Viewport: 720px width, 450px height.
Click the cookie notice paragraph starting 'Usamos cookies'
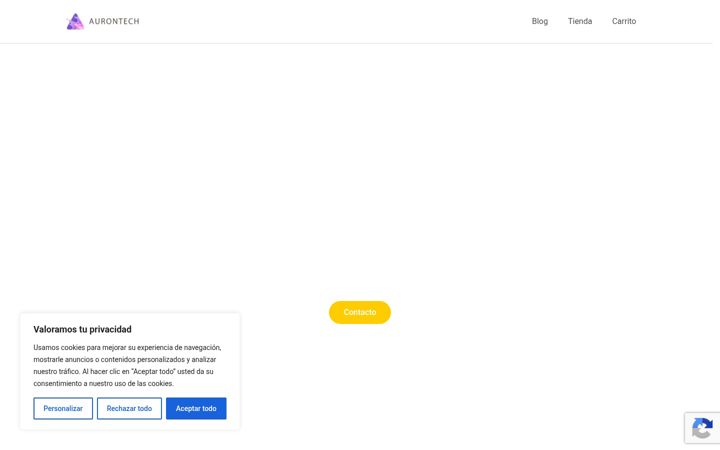(x=127, y=366)
